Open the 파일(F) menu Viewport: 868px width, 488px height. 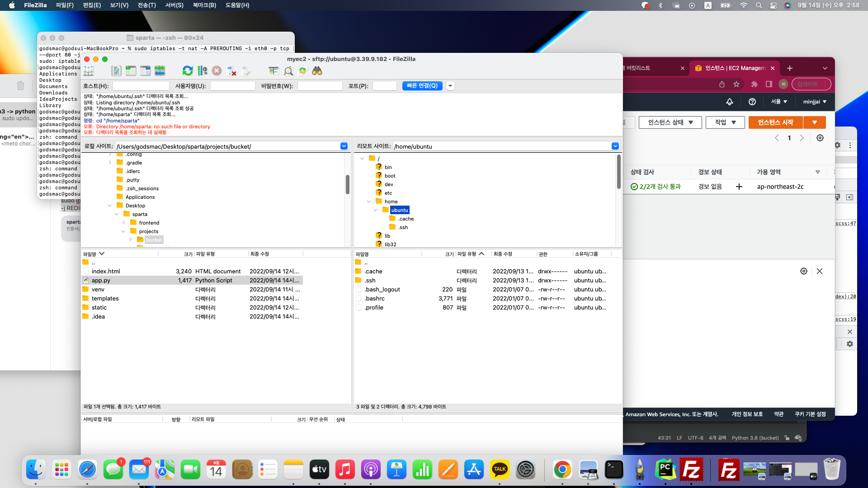pyautogui.click(x=65, y=5)
